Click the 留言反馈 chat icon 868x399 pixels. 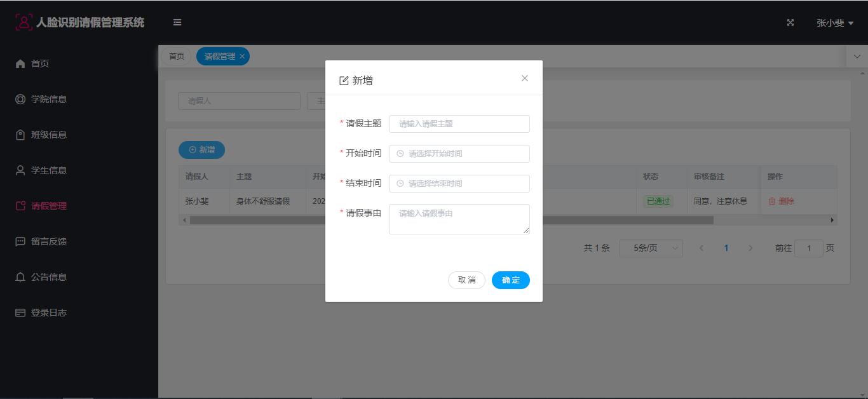coord(20,241)
